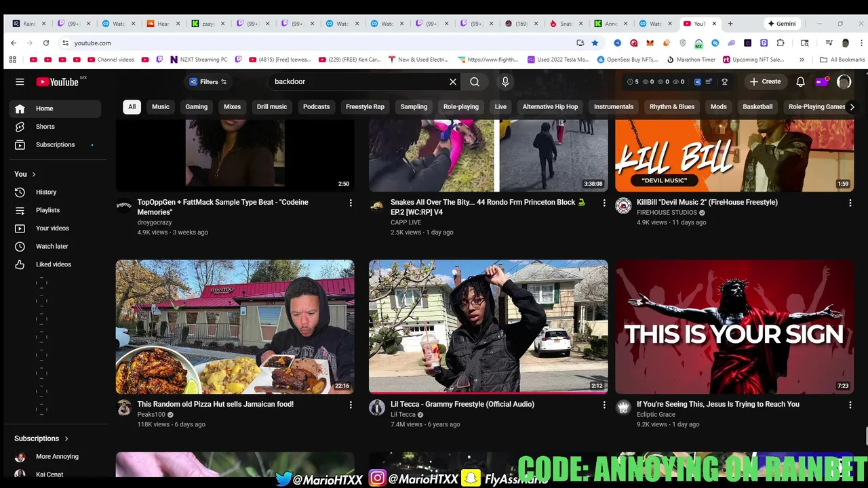Image resolution: width=868 pixels, height=488 pixels.
Task: Expand the You section chevron
Action: tap(34, 174)
